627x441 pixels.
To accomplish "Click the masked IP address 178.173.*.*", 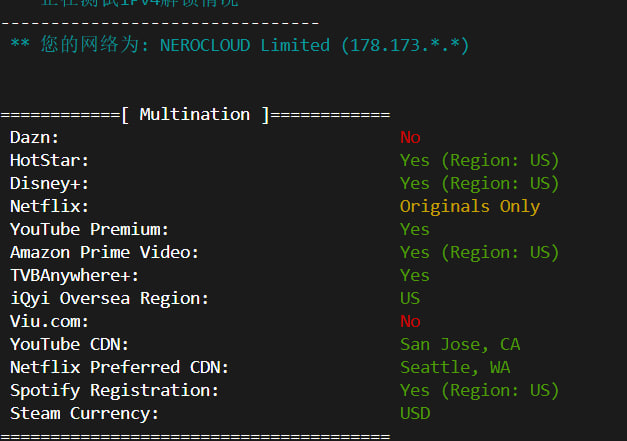I will (405, 45).
